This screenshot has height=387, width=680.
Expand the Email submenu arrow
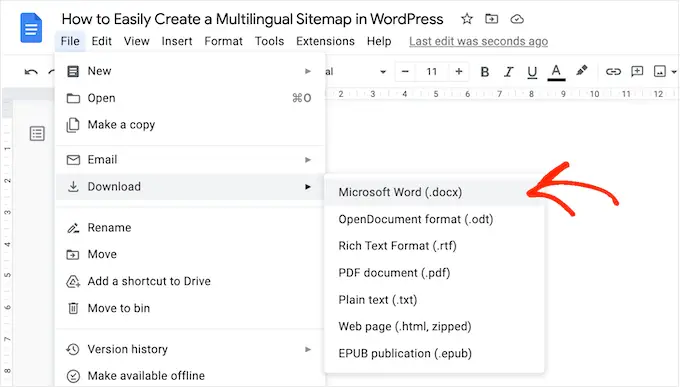pyautogui.click(x=308, y=160)
